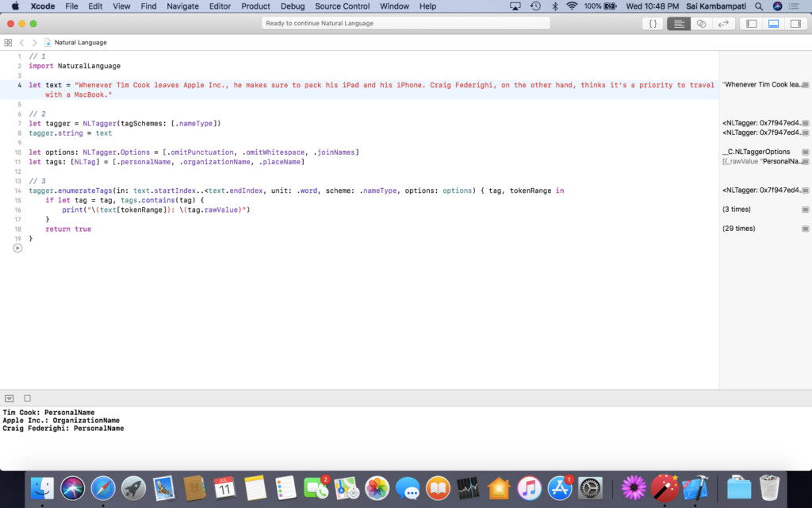Click the Bluetooth status icon
812x508 pixels.
(554, 6)
